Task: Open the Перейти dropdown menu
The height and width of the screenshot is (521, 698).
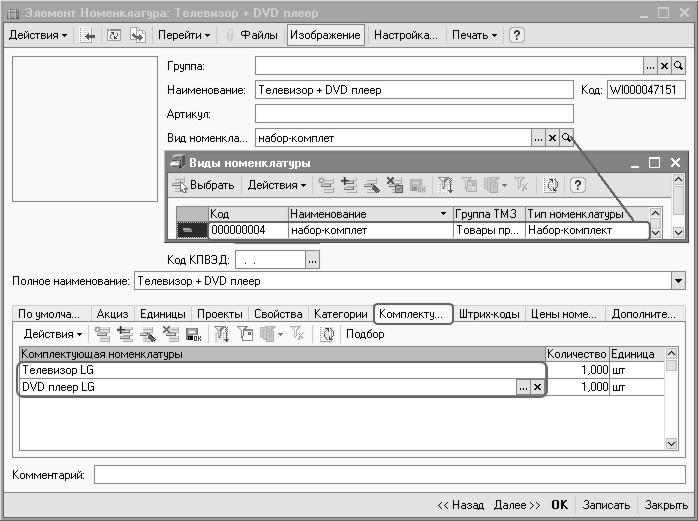Action: [x=184, y=35]
